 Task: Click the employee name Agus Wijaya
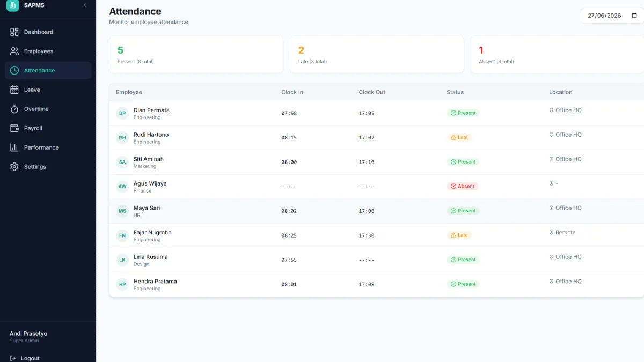tap(150, 183)
